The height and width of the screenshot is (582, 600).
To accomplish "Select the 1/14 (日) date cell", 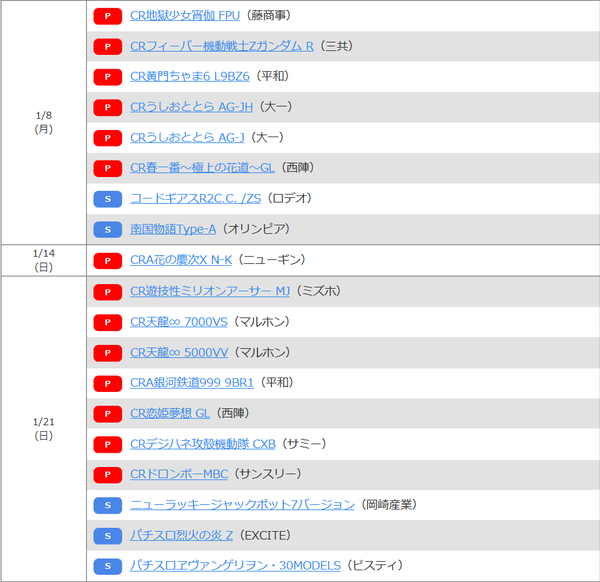I will point(44,260).
